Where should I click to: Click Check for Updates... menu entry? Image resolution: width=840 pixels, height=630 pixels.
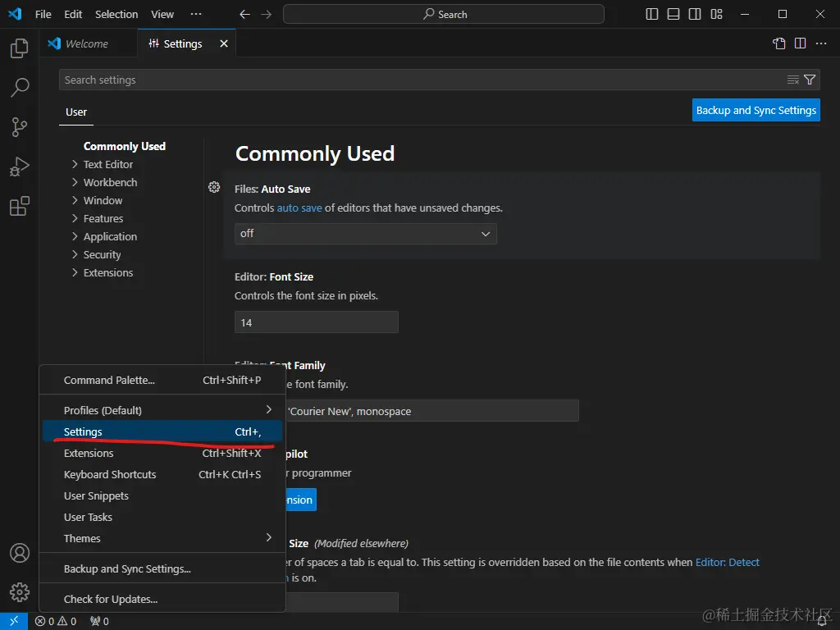click(162, 599)
